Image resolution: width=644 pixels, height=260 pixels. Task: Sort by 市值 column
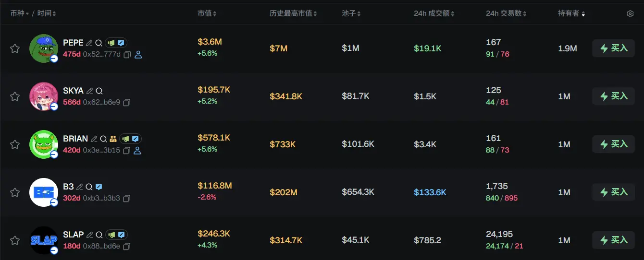tap(207, 13)
